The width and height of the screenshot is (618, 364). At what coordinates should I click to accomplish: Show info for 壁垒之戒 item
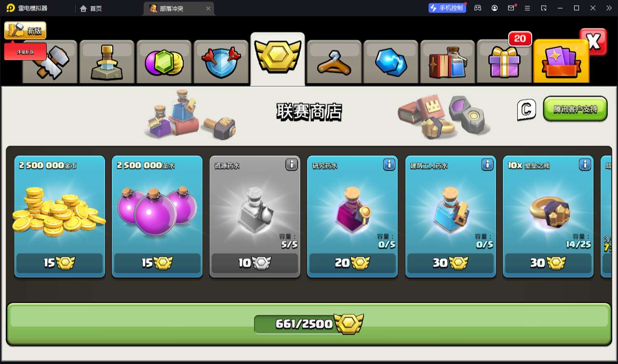point(585,165)
